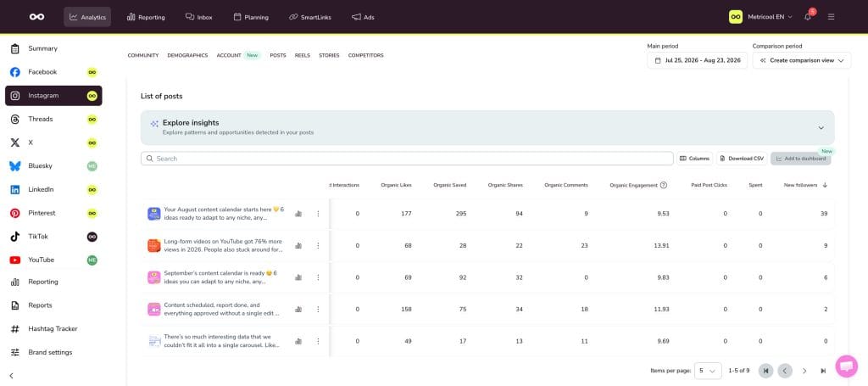The width and height of the screenshot is (868, 386).
Task: Open stats chart icon for August calendar post
Action: 299,214
